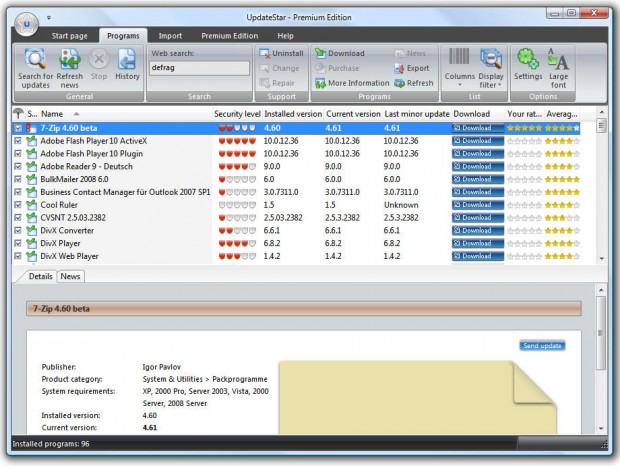Open the Display filter dropdown
620x468 pixels.
(491, 68)
